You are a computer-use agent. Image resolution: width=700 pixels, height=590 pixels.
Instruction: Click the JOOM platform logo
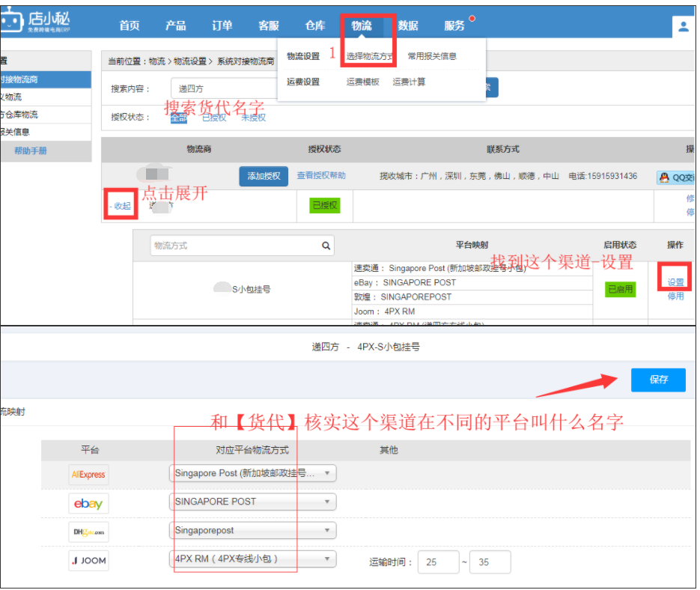point(88,561)
